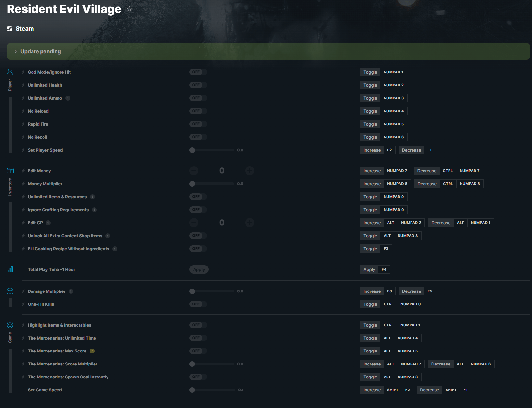Click the Edit Money minus icon
The height and width of the screenshot is (408, 532).
(x=194, y=171)
